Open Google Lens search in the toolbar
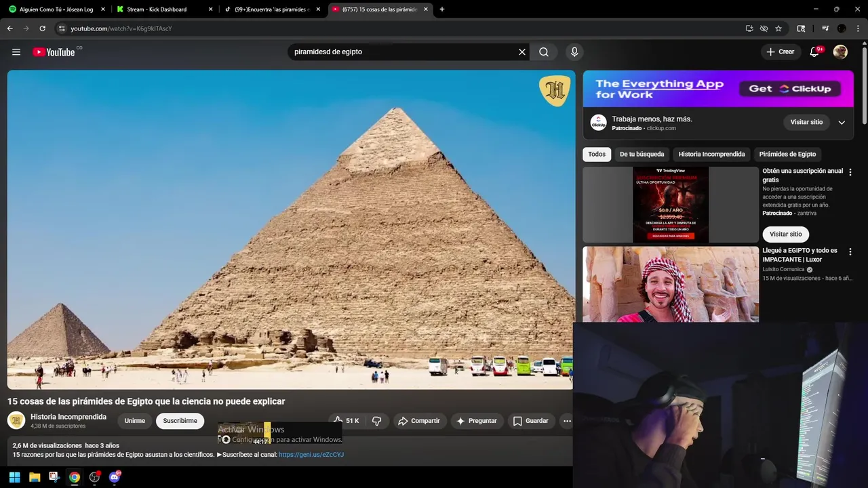This screenshot has width=868, height=488. click(801, 28)
